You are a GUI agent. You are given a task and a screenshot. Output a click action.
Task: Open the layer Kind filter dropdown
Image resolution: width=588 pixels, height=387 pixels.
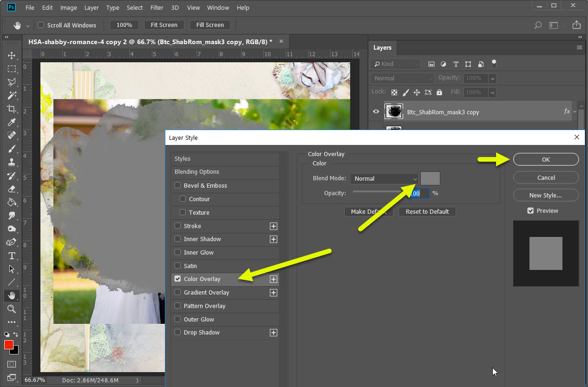tap(396, 64)
